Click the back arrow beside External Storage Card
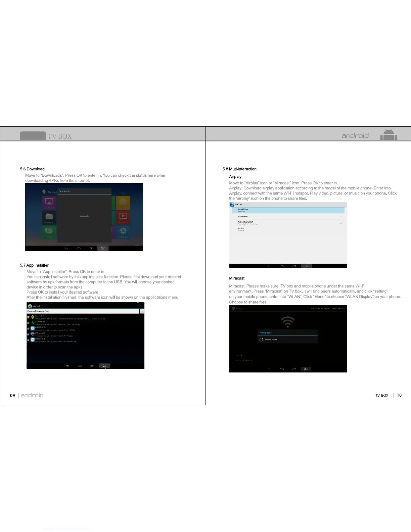Image resolution: width=411 pixels, height=532 pixels. 142,312
